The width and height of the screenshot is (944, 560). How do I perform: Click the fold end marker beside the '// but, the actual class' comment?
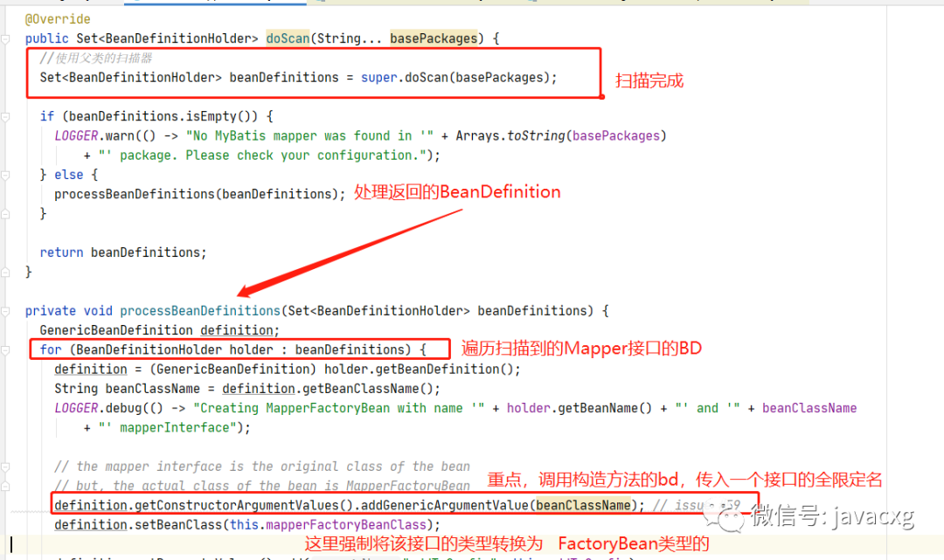tap(5, 486)
